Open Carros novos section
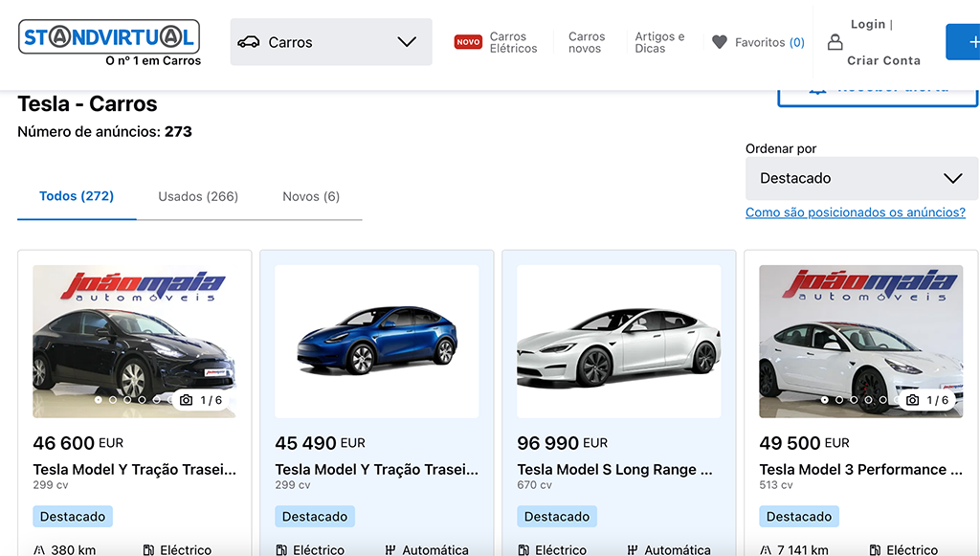 (x=587, y=42)
